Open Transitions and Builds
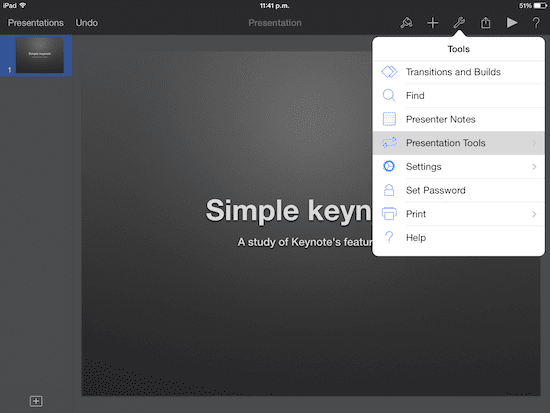 pos(458,72)
